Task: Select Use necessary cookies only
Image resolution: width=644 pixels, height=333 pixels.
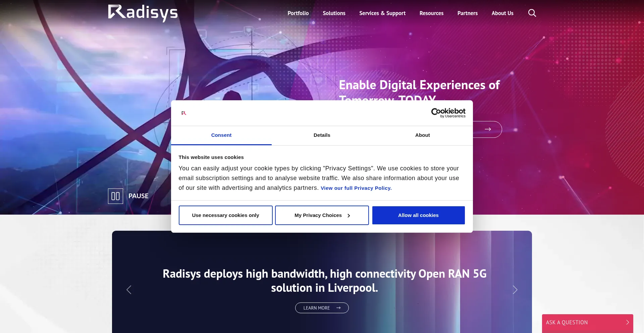Action: [225, 215]
